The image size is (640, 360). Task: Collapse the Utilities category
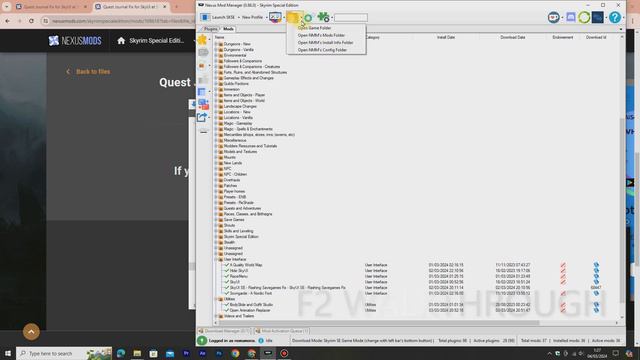tap(216, 299)
